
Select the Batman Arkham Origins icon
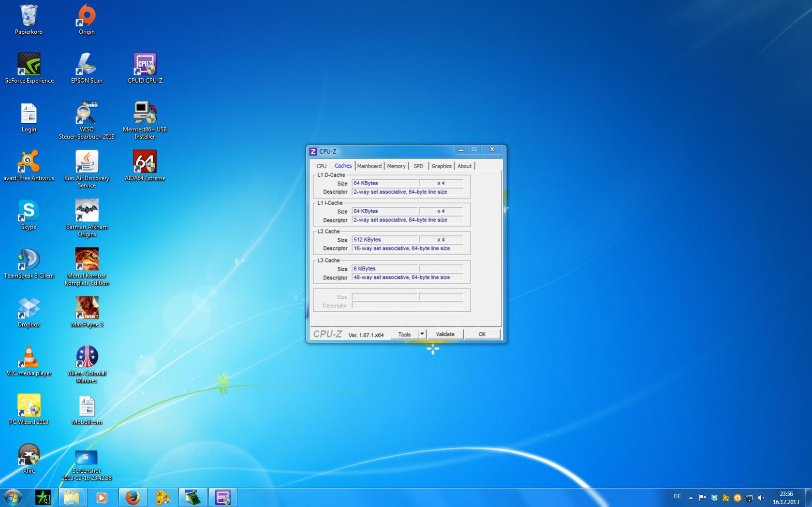pos(87,211)
